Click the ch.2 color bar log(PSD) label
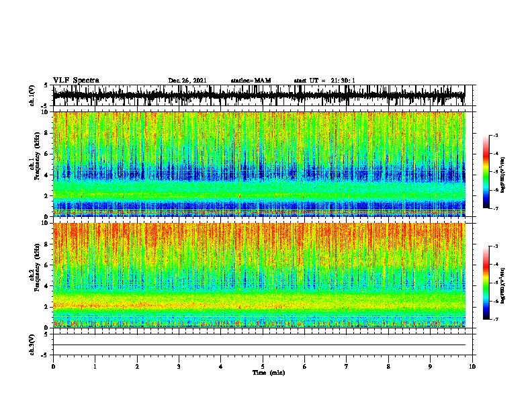 (x=502, y=286)
